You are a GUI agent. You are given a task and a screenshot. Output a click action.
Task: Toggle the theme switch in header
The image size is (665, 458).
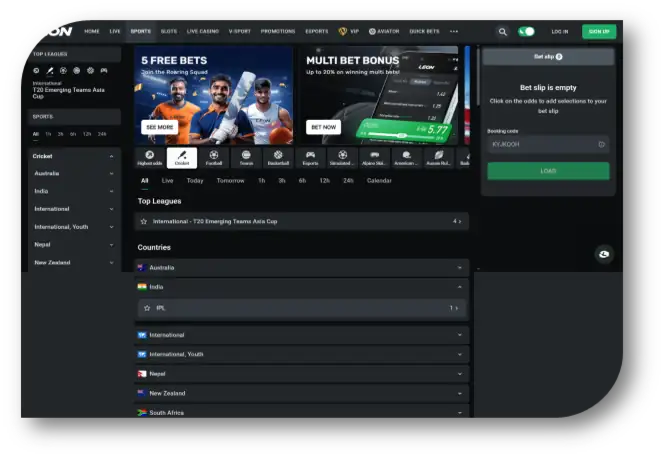(526, 32)
